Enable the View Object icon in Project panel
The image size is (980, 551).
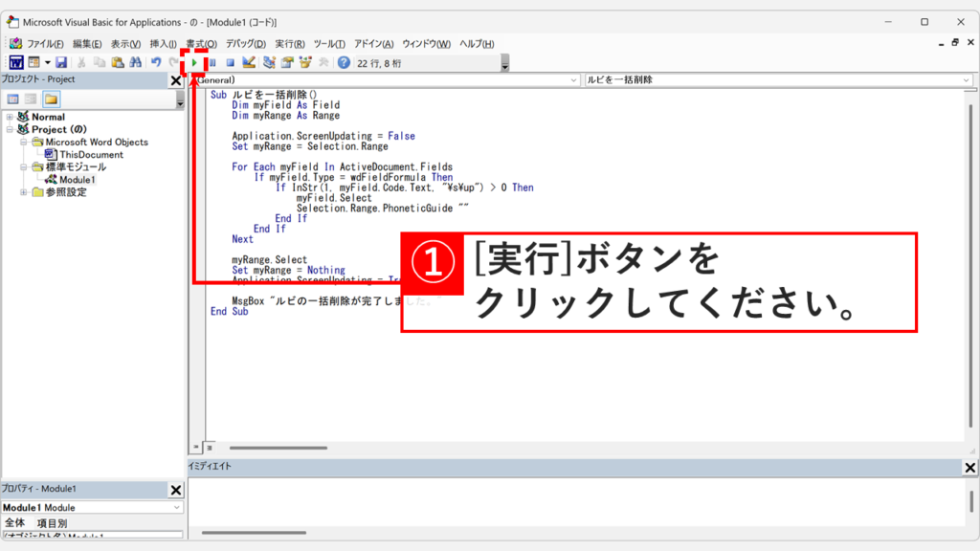32,99
